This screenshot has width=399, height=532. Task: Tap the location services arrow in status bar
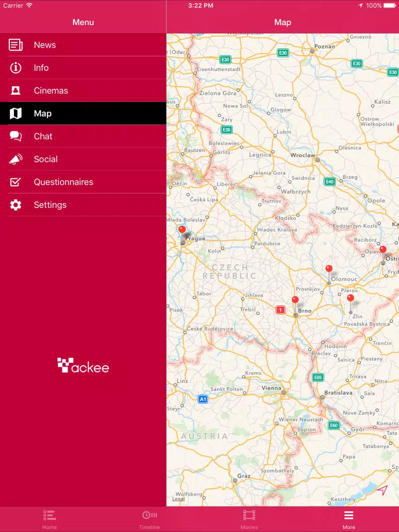pyautogui.click(x=360, y=6)
